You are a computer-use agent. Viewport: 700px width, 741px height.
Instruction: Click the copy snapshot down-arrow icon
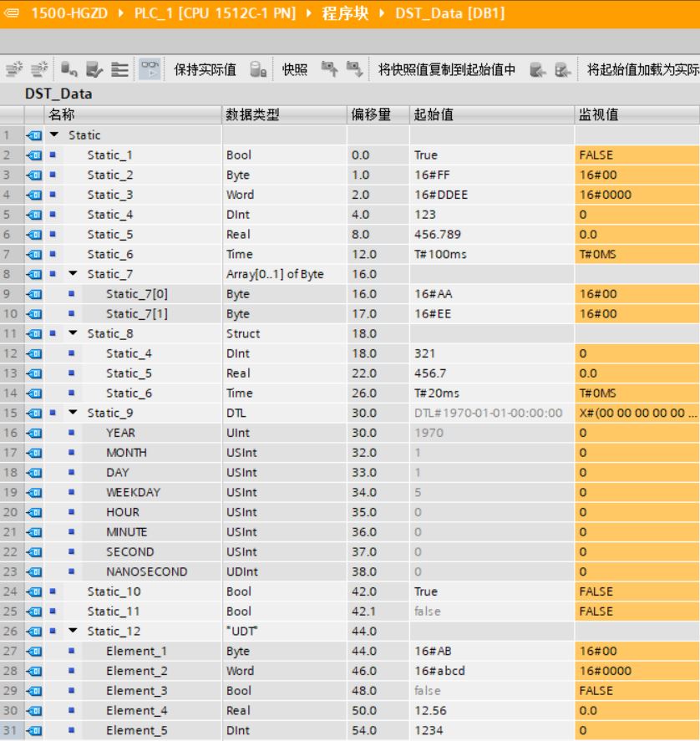point(354,69)
